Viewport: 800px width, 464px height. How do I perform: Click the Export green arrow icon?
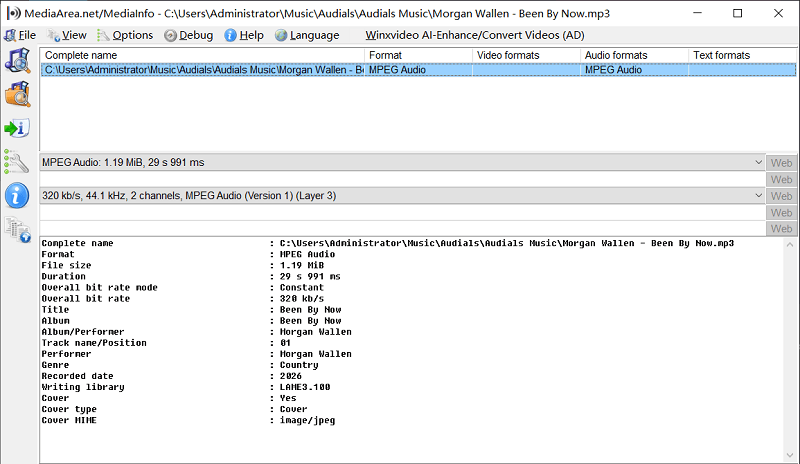(x=17, y=128)
